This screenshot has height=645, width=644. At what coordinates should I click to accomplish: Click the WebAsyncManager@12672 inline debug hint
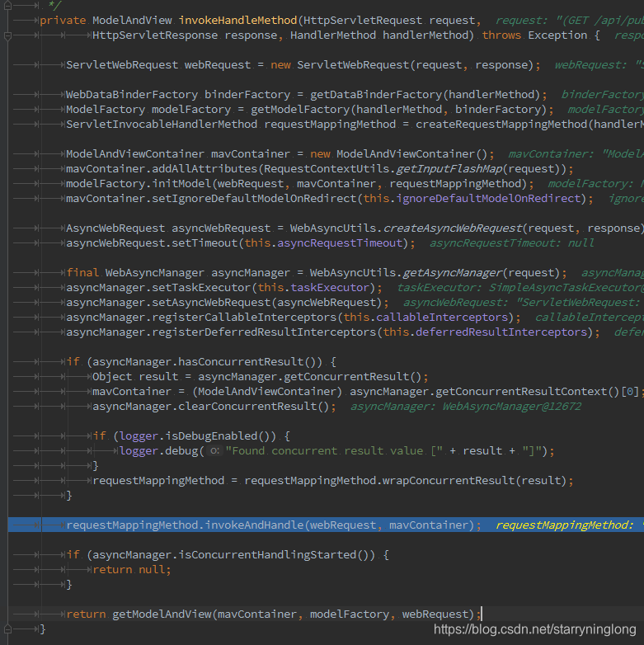click(511, 407)
